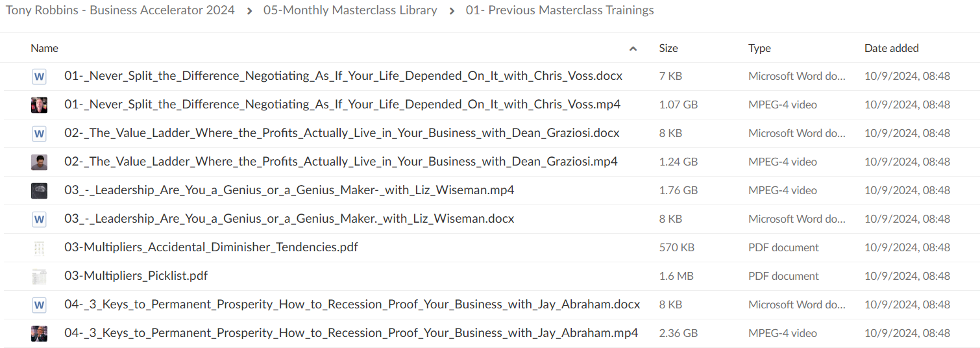980x348 pixels.
Task: Open 03-Multipliers_Picklist.pdf file name
Action: coord(136,276)
